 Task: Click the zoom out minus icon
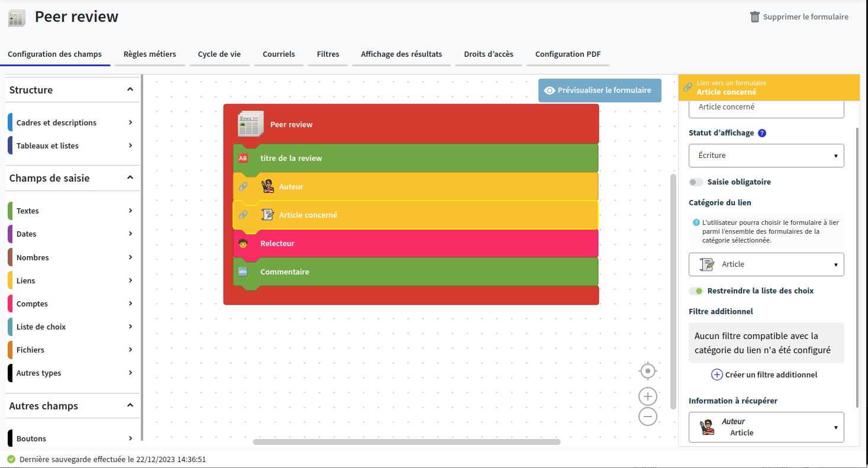click(x=648, y=417)
